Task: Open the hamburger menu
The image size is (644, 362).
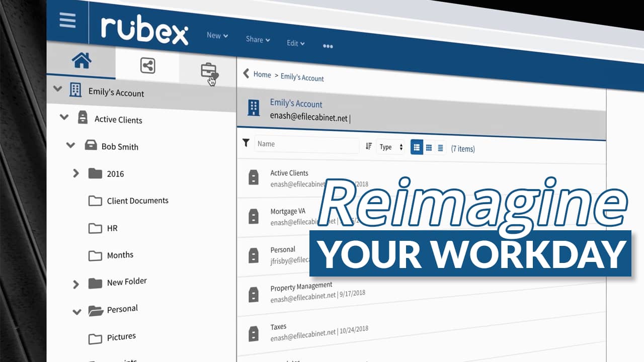Action: (67, 19)
